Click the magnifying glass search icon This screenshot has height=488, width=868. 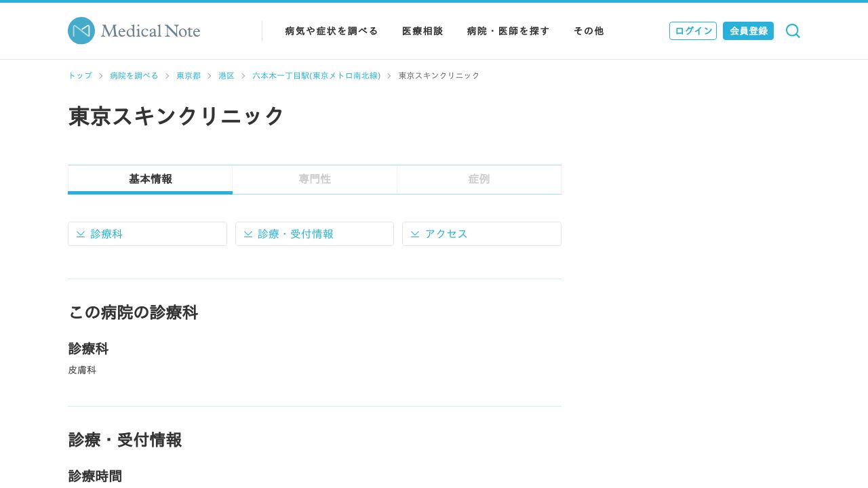coord(792,30)
